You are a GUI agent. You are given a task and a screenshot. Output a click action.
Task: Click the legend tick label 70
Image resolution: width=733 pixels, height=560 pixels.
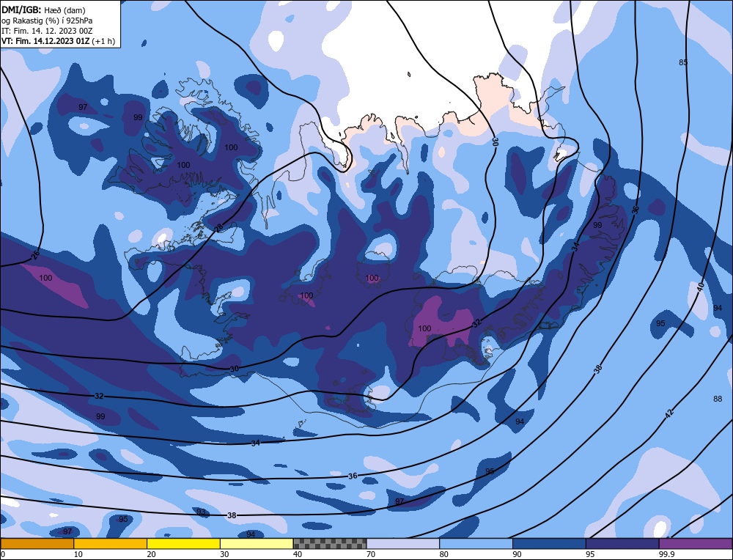[x=371, y=554]
